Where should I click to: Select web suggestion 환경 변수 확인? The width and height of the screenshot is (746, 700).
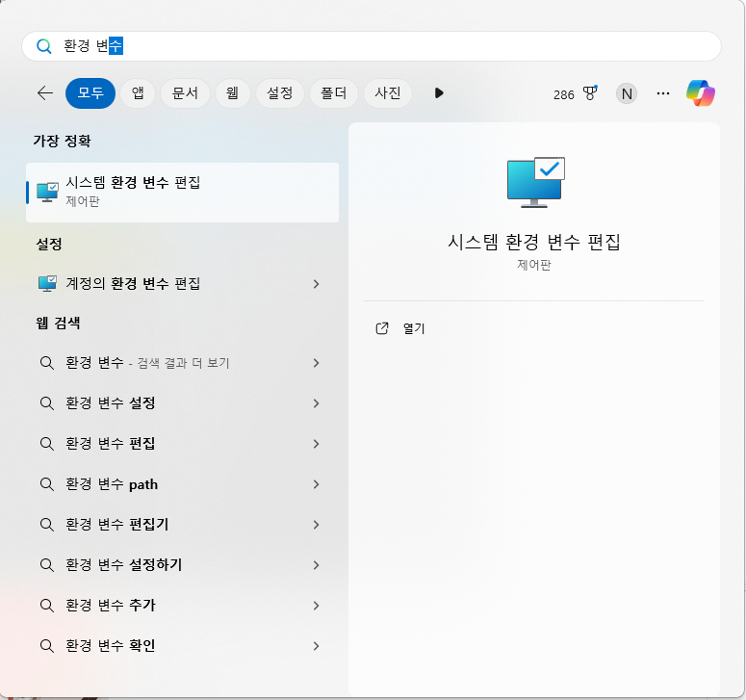click(x=182, y=646)
